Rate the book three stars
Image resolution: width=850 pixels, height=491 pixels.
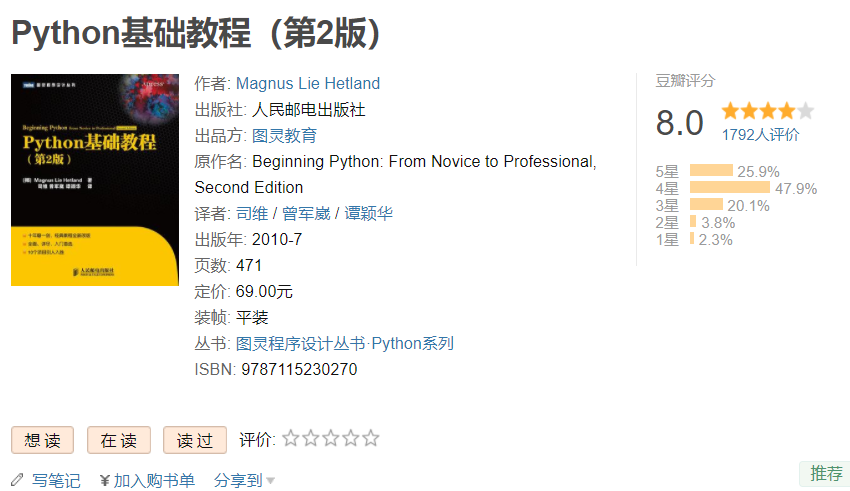(x=331, y=438)
